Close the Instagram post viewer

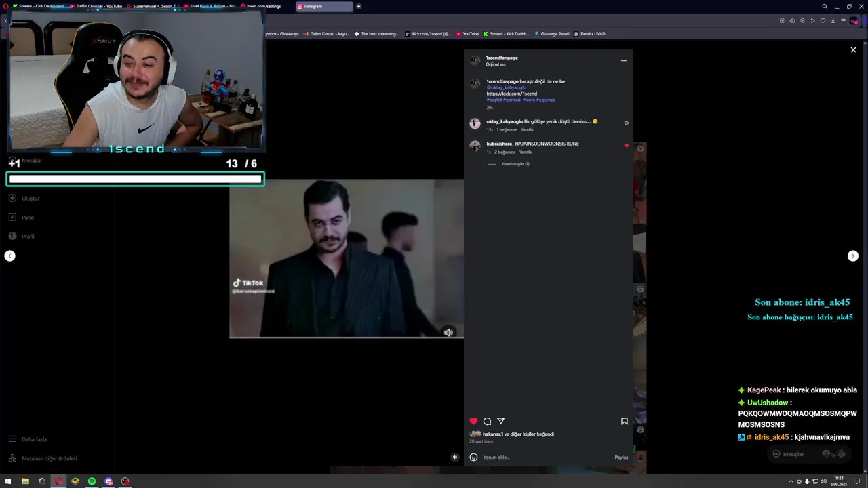pos(853,49)
